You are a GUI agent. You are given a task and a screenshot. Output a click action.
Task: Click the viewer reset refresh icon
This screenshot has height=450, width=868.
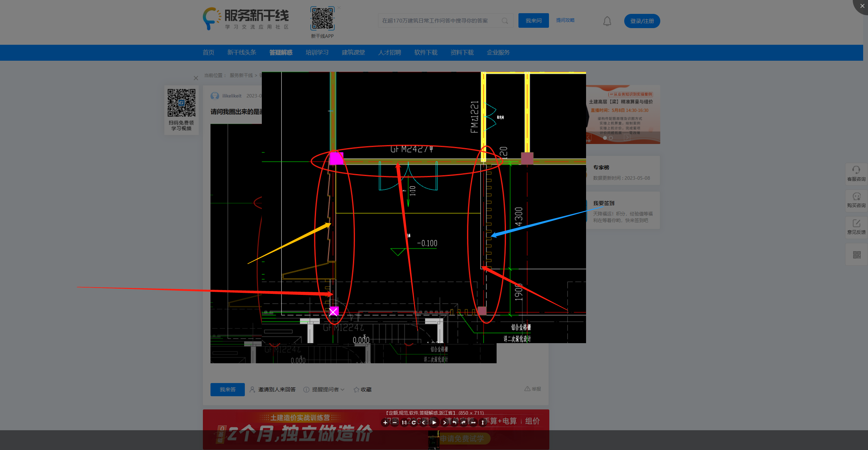click(414, 423)
